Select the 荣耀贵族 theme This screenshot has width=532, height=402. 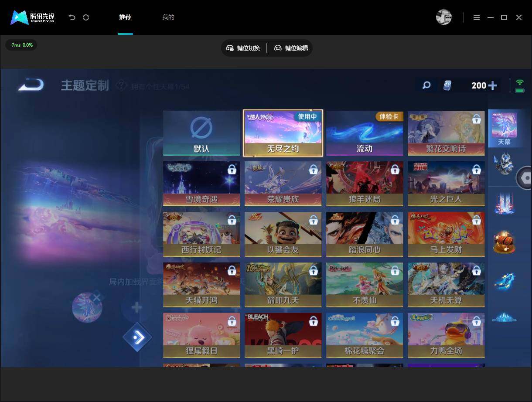pyautogui.click(x=283, y=184)
